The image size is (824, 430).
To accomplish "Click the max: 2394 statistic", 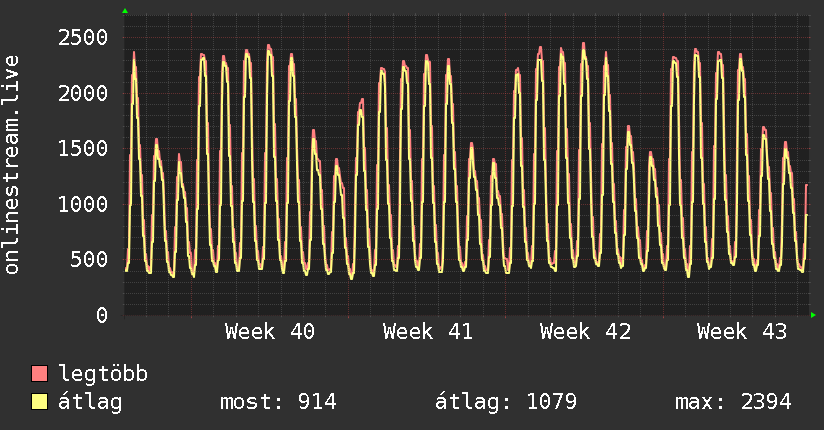I will click(x=733, y=402).
